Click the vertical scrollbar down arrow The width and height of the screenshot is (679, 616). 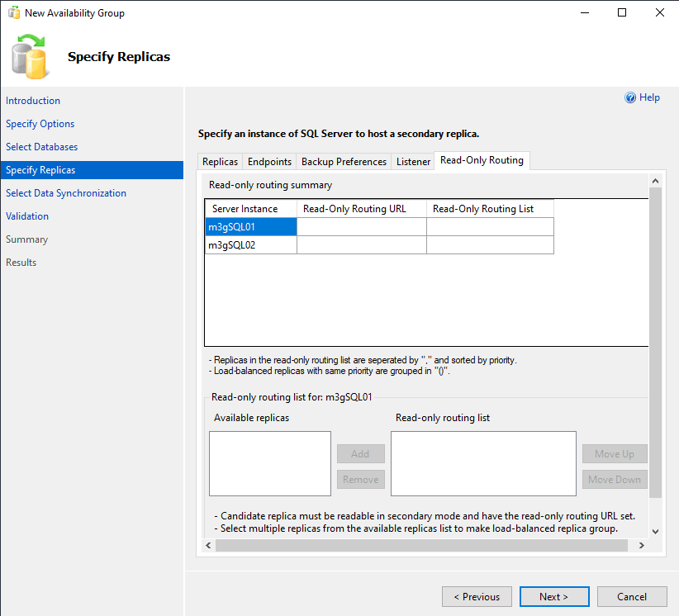tap(655, 532)
